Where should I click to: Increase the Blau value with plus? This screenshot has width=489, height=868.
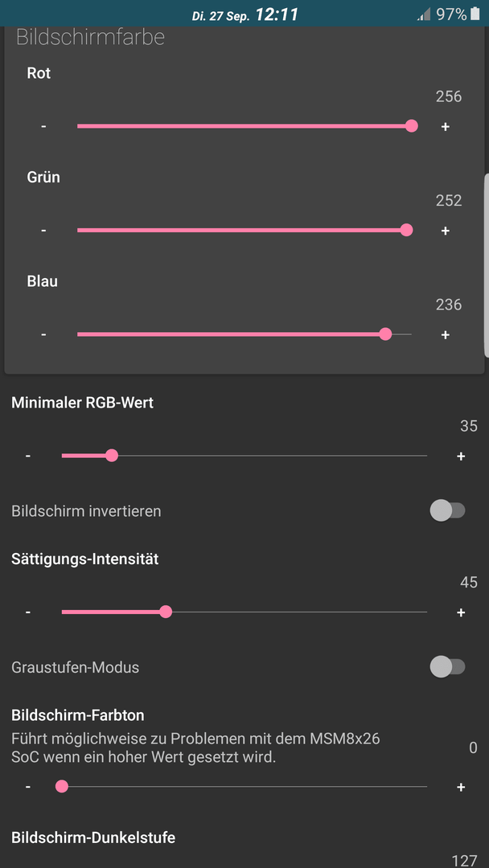(446, 335)
